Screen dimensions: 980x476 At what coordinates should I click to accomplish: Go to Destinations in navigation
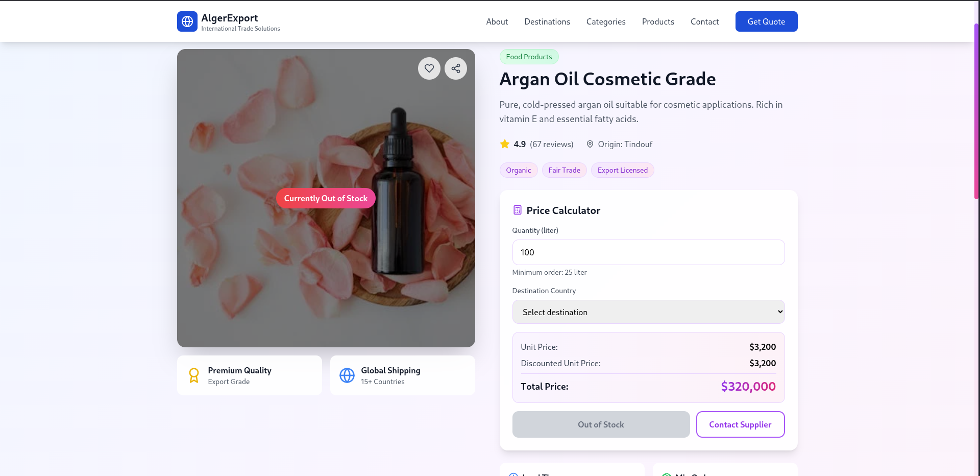click(547, 21)
